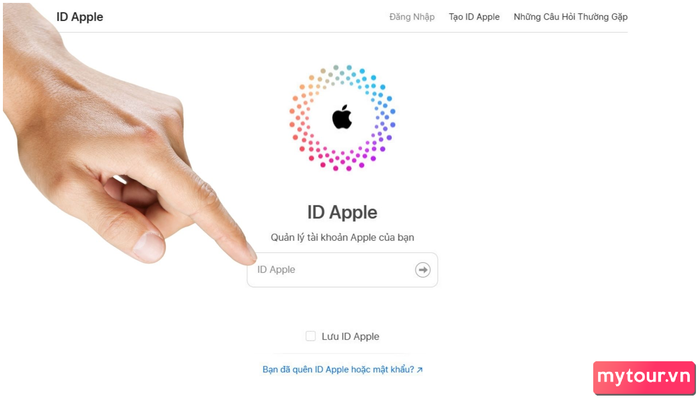Open the mytour.vn watermark badge

pyautogui.click(x=644, y=377)
